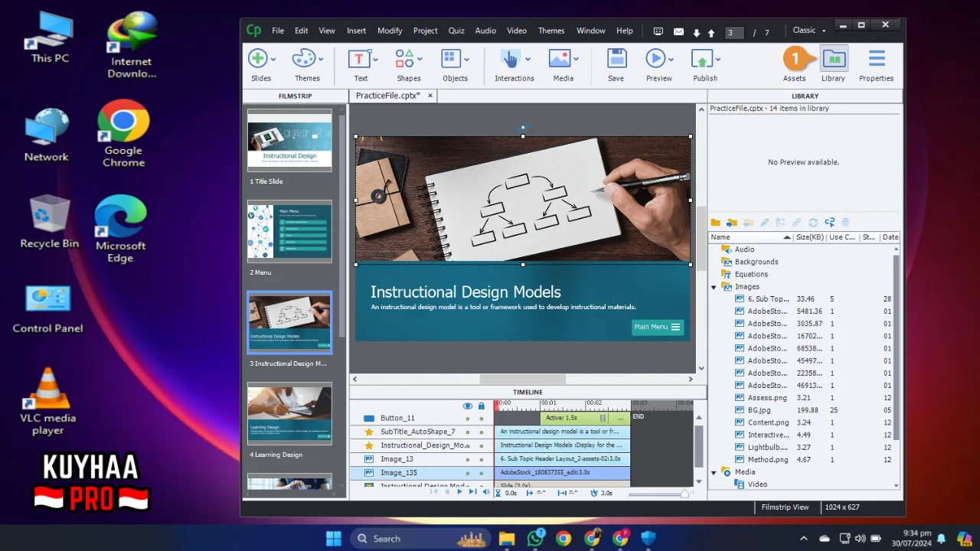Open the Preview dropdown arrow
The height and width of the screenshot is (551, 980).
(671, 60)
